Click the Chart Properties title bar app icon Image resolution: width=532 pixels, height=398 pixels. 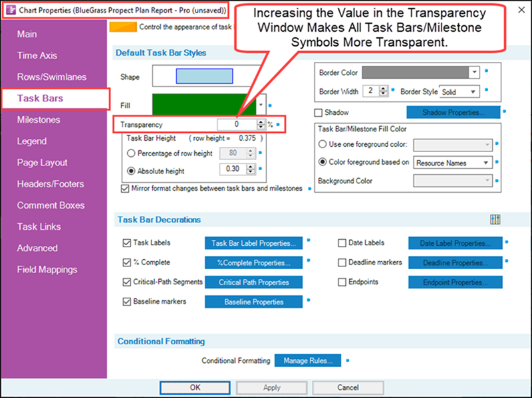[x=11, y=10]
